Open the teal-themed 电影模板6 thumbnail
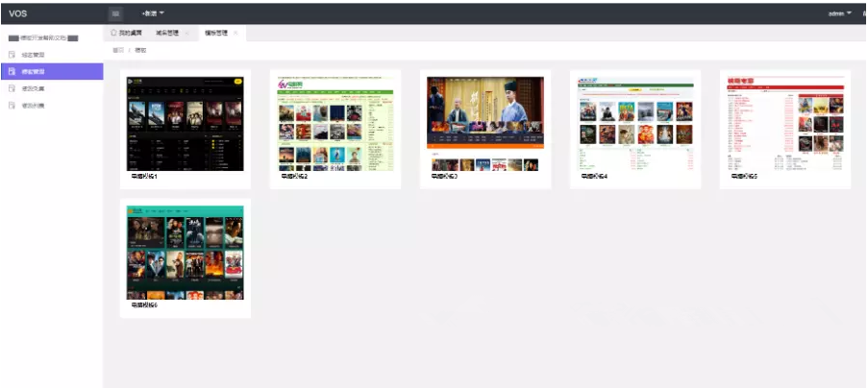This screenshot has height=389, width=868. (x=185, y=253)
